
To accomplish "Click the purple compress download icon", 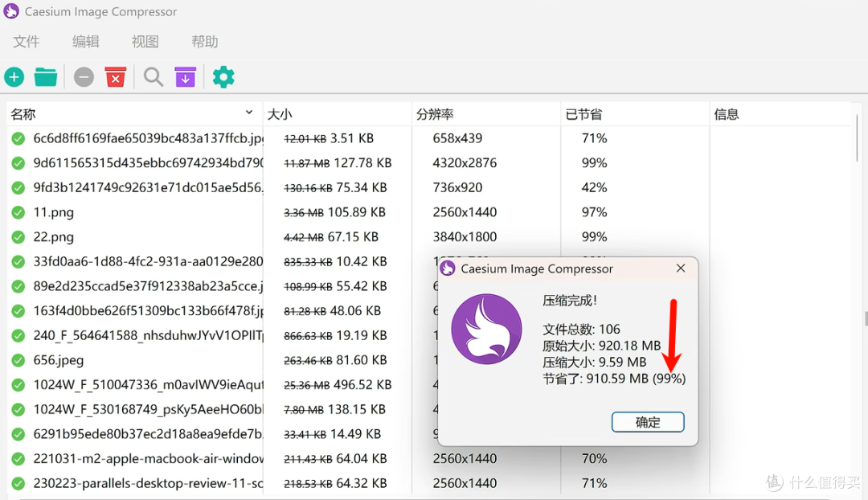I will point(186,77).
